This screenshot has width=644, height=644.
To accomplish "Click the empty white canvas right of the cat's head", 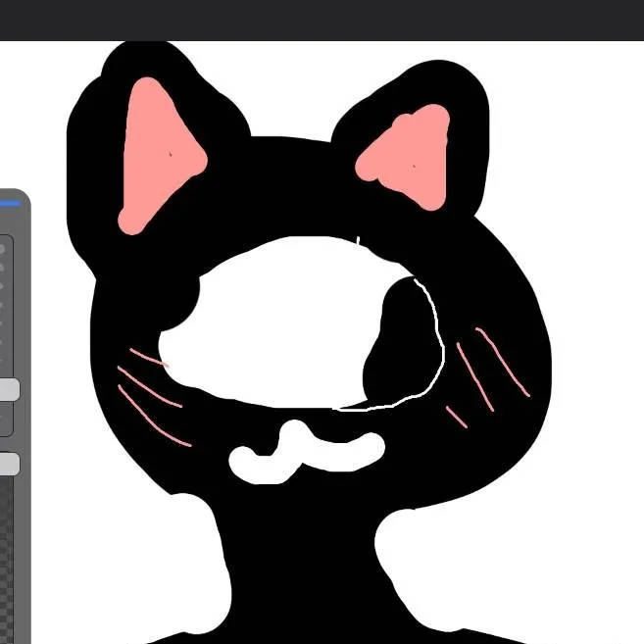I will (x=588, y=294).
